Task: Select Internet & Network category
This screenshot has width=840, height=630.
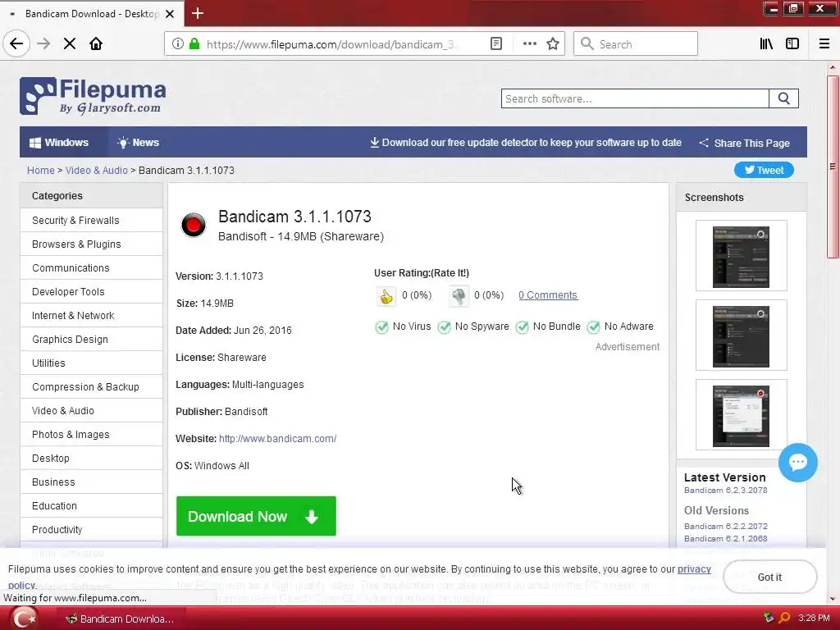Action: point(92,316)
